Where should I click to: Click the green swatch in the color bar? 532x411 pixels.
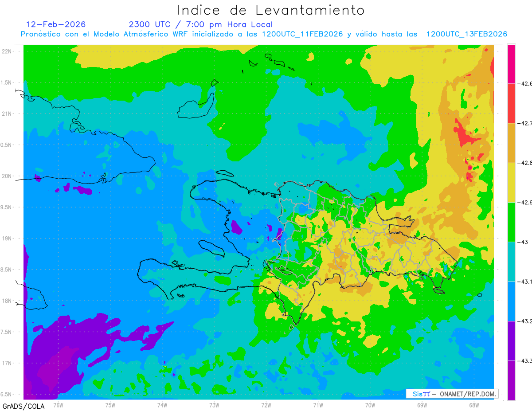click(x=511, y=222)
